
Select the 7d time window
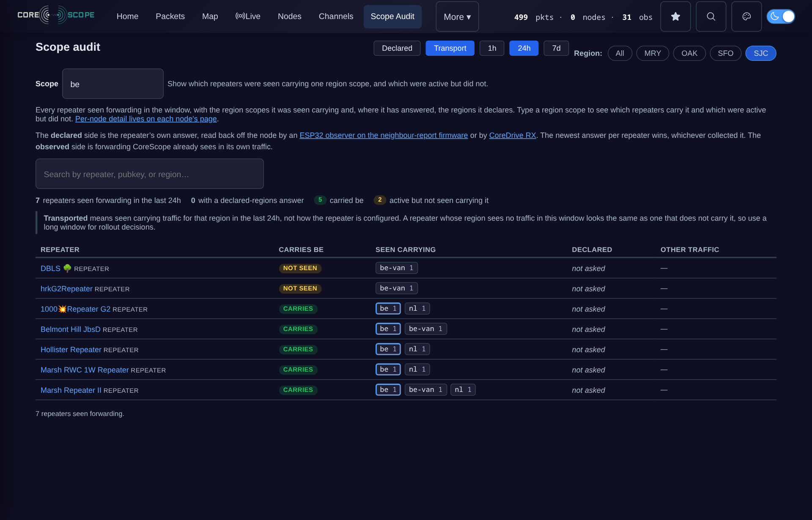[556, 48]
